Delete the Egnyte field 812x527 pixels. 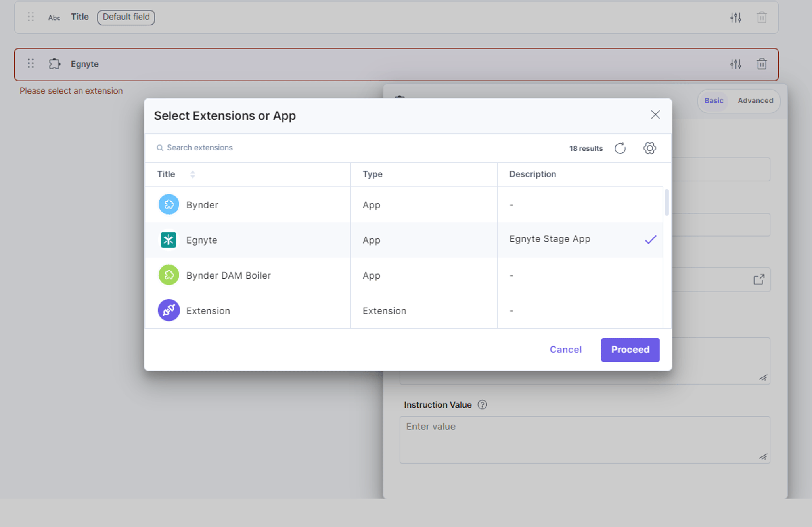tap(762, 64)
